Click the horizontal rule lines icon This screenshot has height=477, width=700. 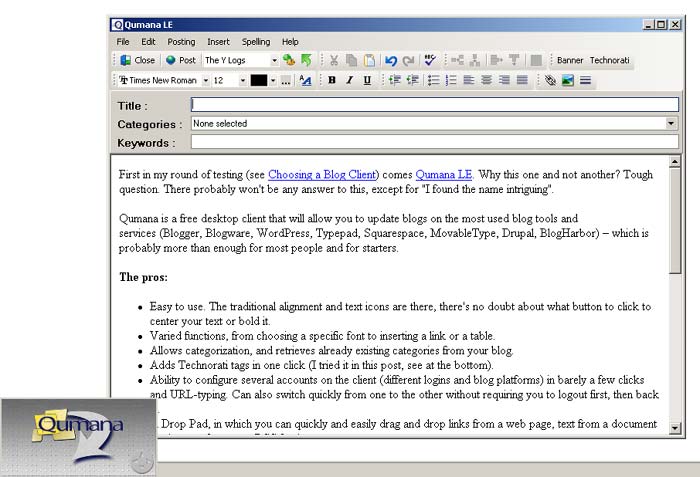585,80
